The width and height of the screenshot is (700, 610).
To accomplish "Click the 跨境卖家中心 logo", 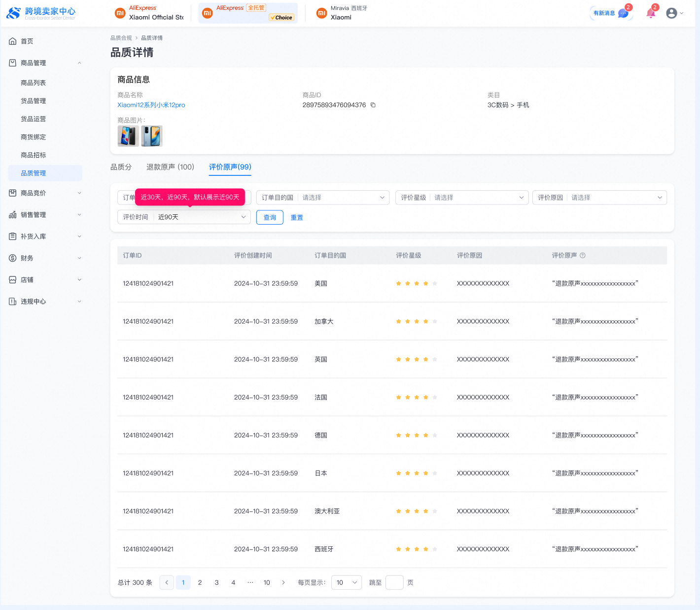I will [41, 13].
